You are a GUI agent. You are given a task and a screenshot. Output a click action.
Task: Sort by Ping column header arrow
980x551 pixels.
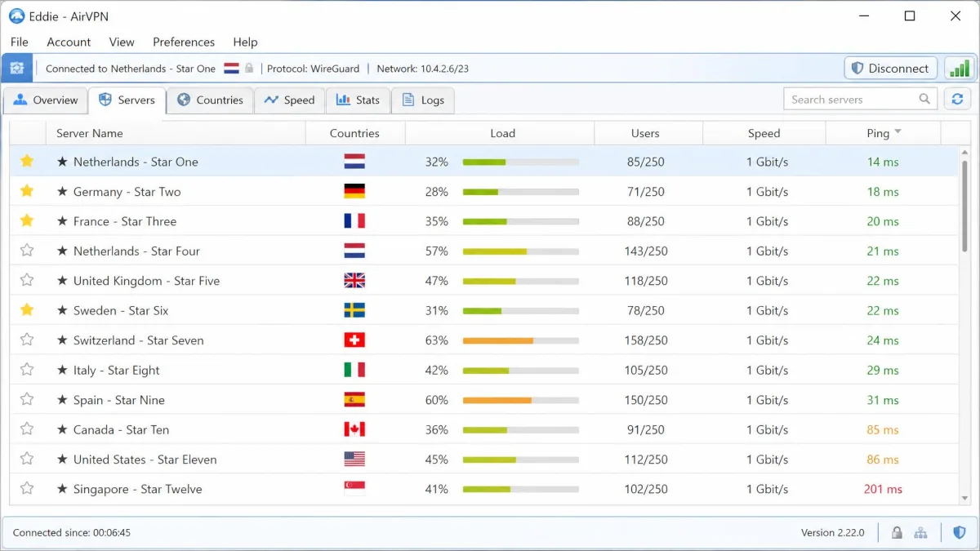(x=898, y=132)
